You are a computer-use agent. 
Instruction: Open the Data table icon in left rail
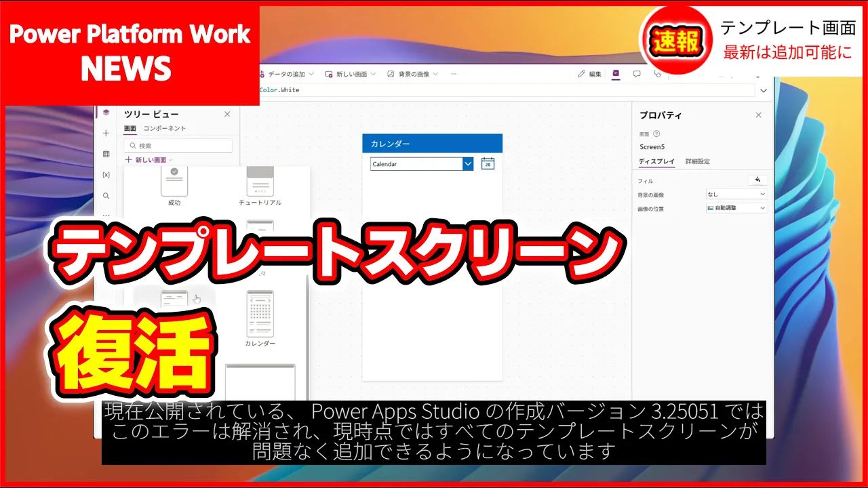tap(106, 154)
